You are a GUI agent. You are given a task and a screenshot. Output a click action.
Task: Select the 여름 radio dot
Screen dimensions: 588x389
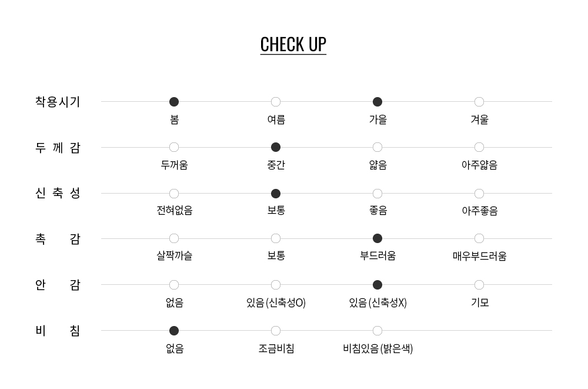click(x=276, y=102)
